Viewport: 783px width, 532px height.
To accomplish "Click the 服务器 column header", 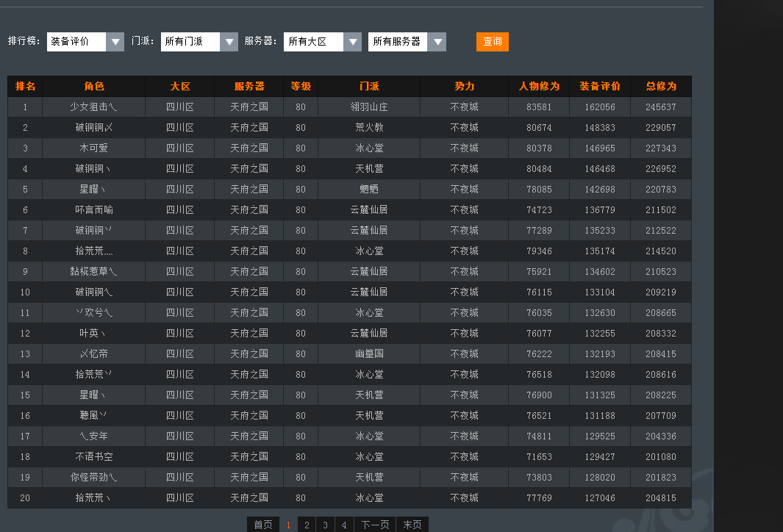I will (x=249, y=86).
